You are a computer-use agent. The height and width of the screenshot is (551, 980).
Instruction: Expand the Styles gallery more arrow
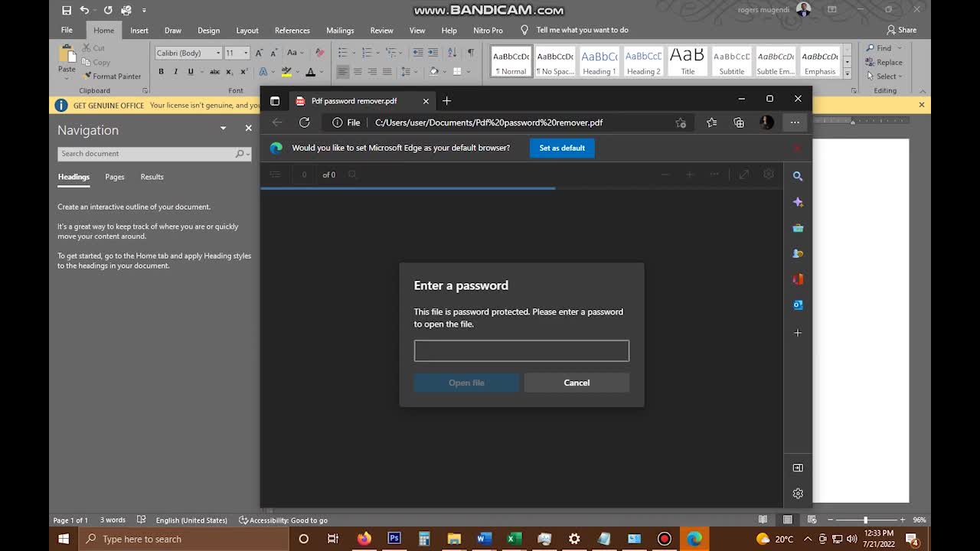tap(847, 73)
